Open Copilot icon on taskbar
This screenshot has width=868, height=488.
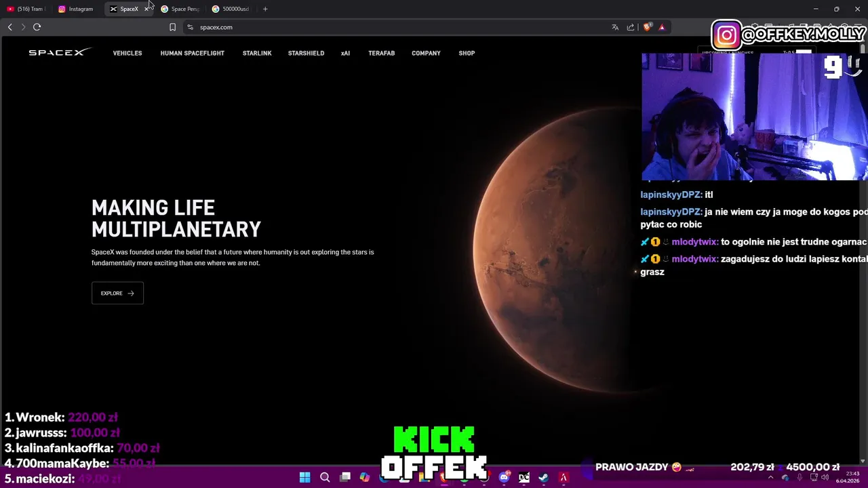click(x=364, y=477)
